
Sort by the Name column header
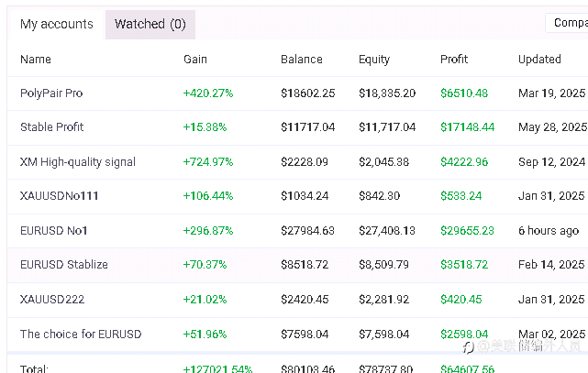tap(36, 60)
